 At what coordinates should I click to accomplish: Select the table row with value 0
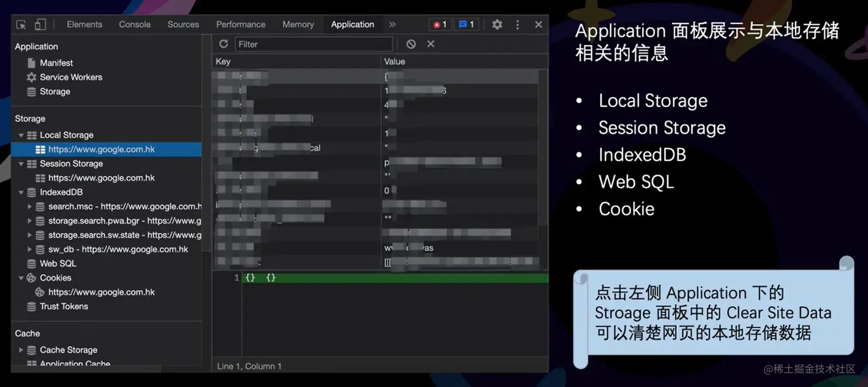click(376, 191)
